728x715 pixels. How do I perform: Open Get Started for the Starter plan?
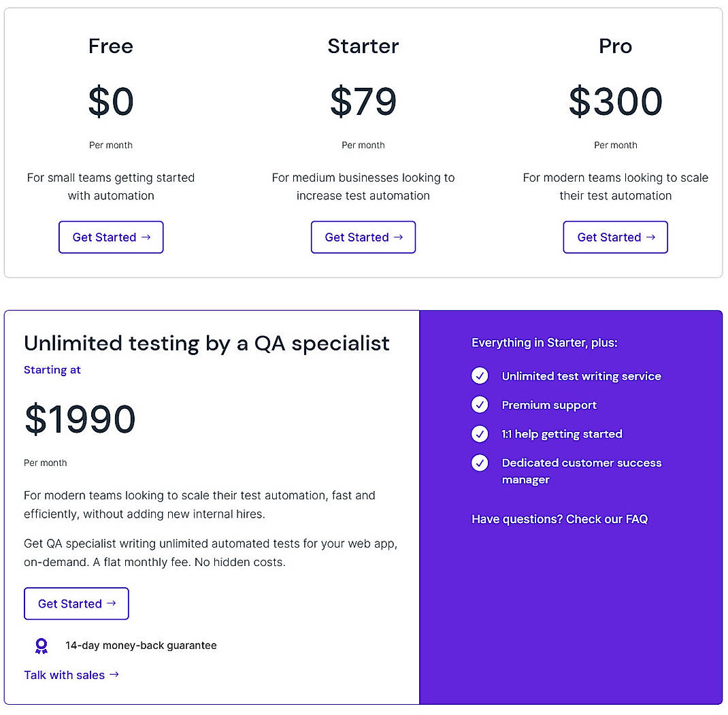pos(363,237)
